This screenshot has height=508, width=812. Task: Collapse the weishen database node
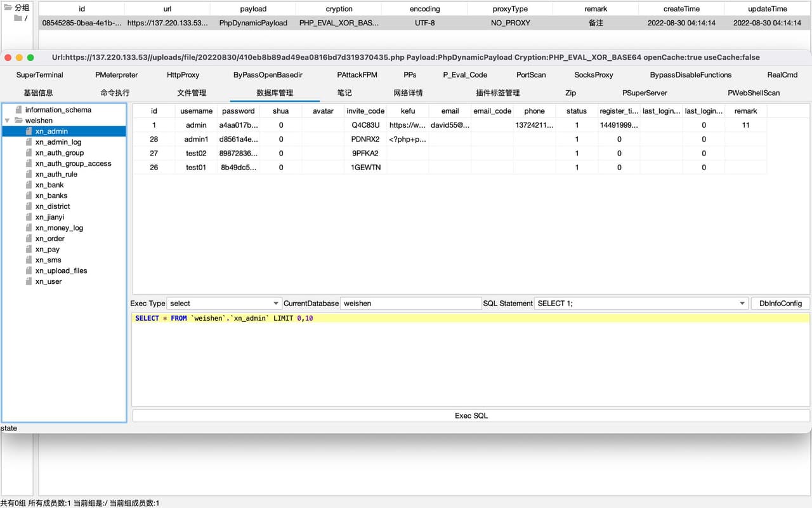[x=7, y=121]
